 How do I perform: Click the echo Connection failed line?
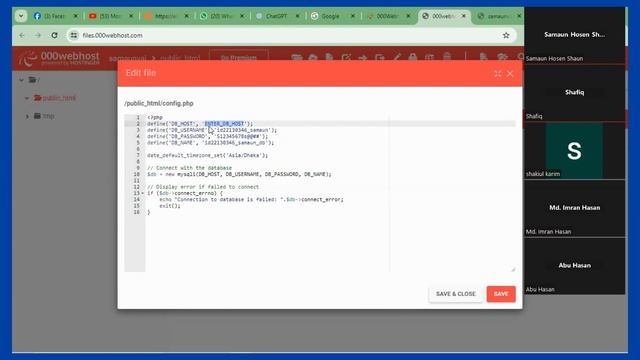tap(251, 200)
